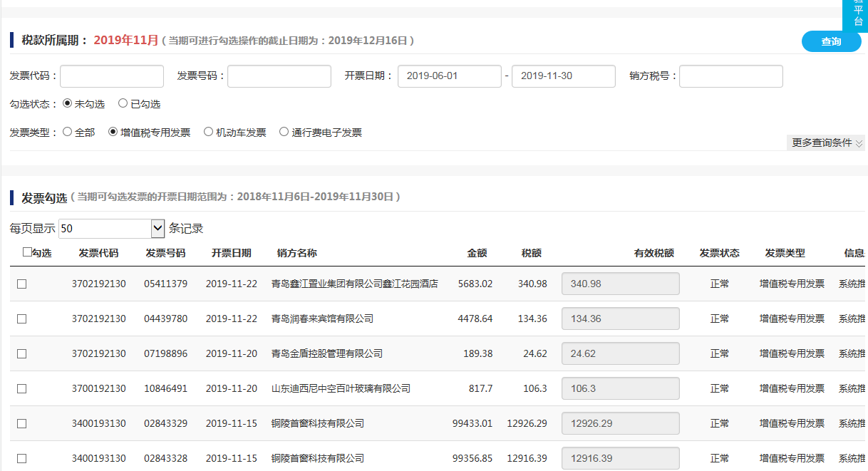Click seller 青岛金盾控股管理有限公司

[x=327, y=353]
